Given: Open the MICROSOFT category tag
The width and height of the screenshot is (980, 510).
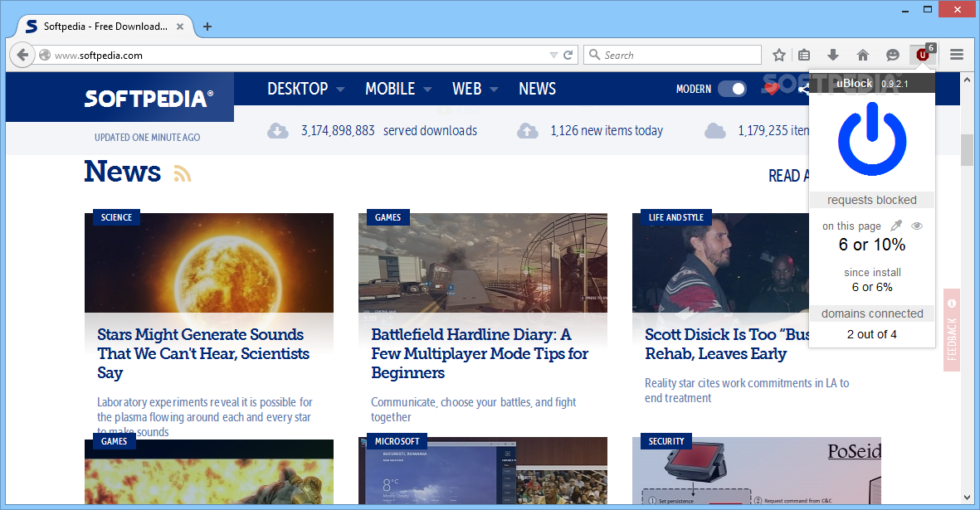Looking at the screenshot, I should pyautogui.click(x=397, y=440).
